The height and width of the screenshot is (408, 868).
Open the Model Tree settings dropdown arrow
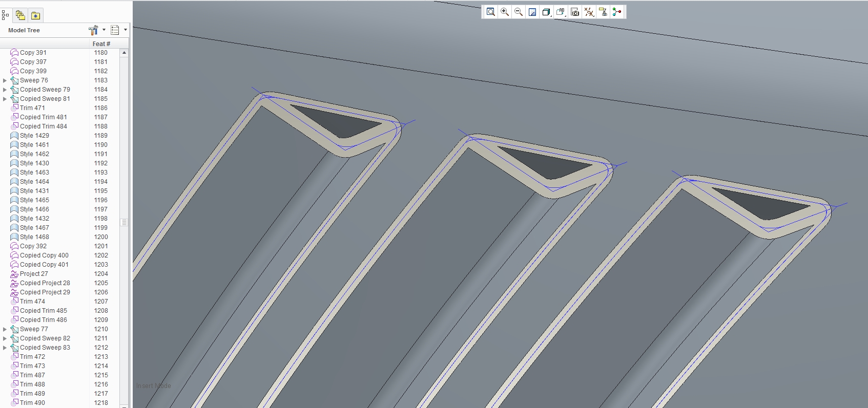pyautogui.click(x=104, y=30)
